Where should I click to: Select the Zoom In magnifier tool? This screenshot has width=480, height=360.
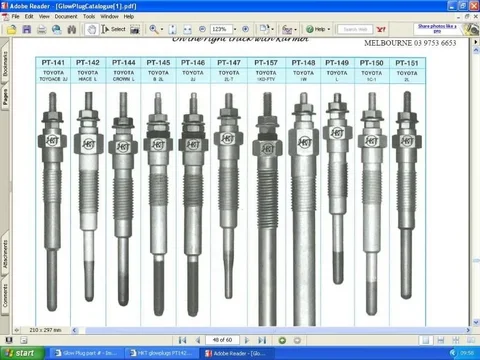(x=154, y=29)
